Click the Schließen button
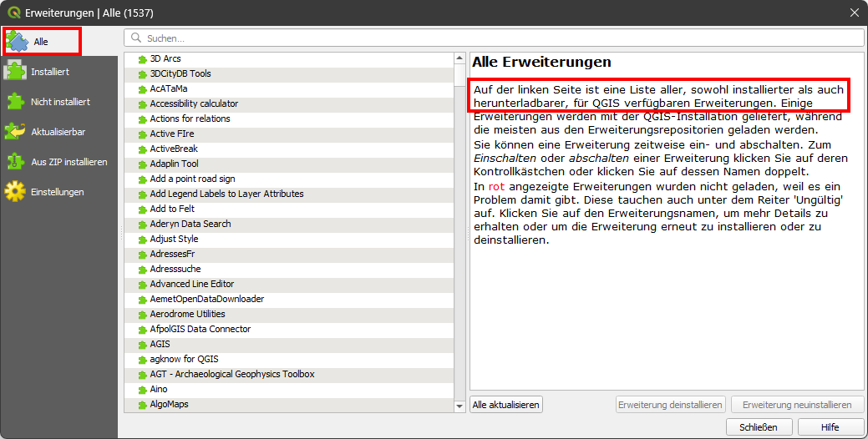This screenshot has height=439, width=868. [x=759, y=427]
